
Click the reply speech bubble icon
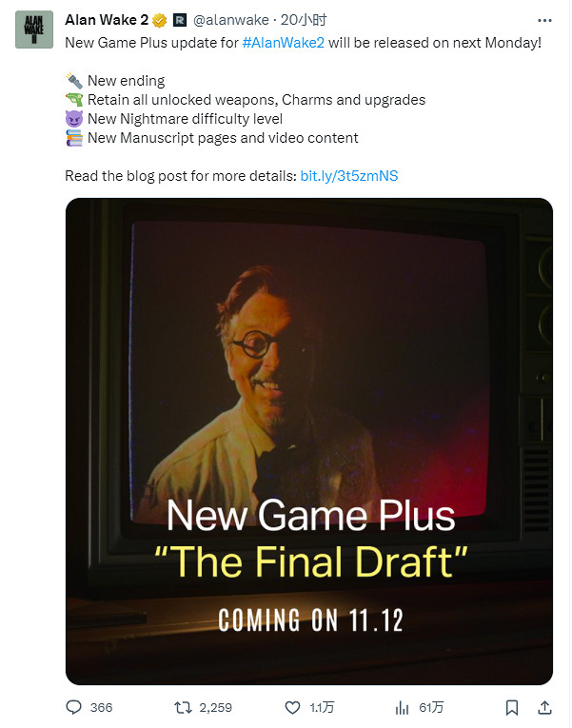point(74,708)
